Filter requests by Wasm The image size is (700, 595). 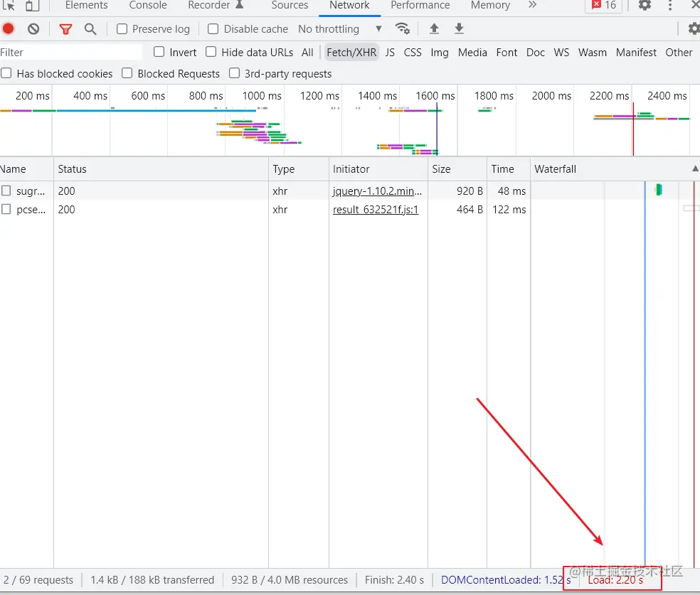pyautogui.click(x=592, y=53)
